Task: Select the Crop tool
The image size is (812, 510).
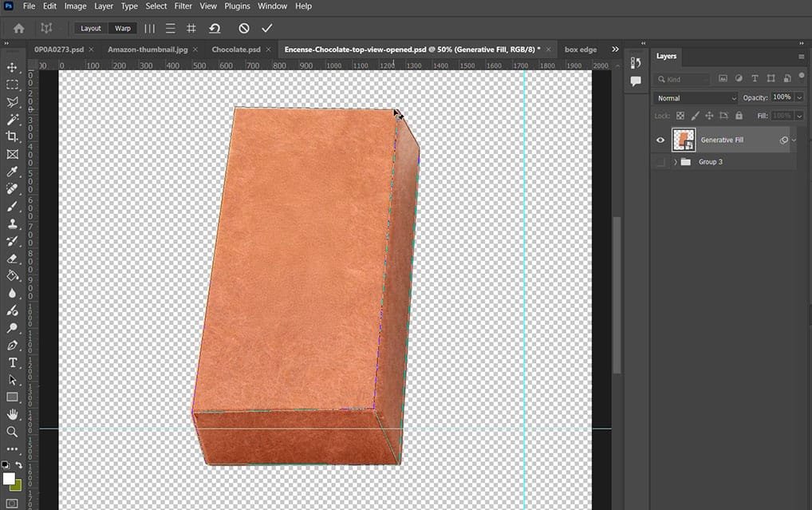Action: point(12,136)
